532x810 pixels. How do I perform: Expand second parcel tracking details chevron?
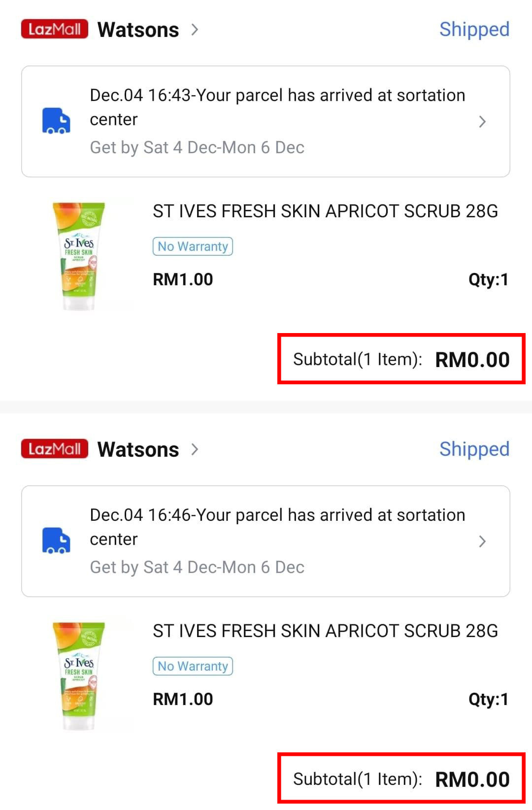click(x=482, y=541)
